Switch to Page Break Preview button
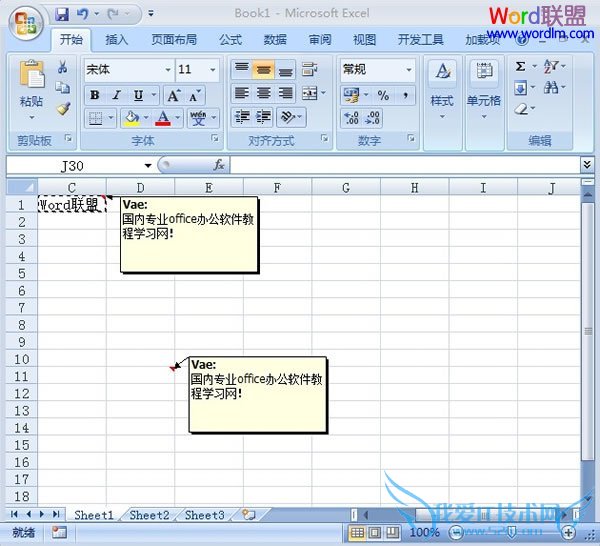The image size is (600, 546). 392,532
